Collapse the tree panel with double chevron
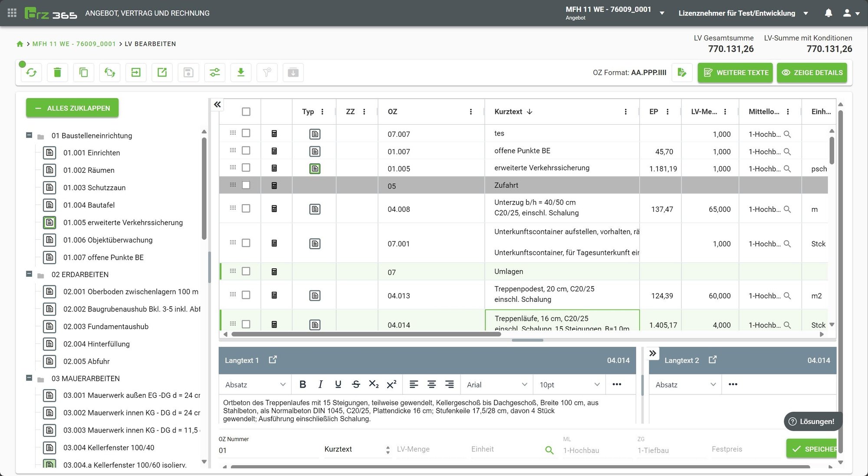Image resolution: width=868 pixels, height=476 pixels. (x=217, y=104)
